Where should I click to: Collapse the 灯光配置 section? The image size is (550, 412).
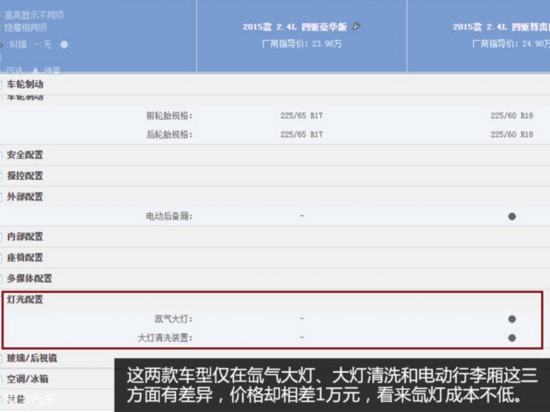25,299
